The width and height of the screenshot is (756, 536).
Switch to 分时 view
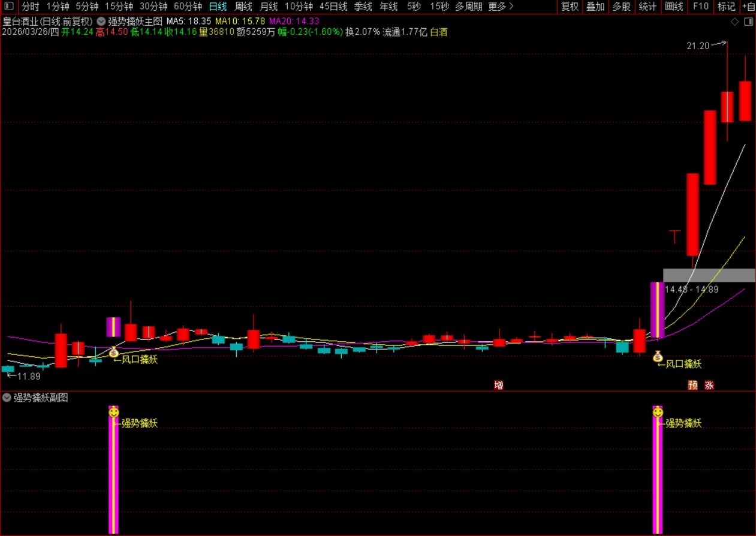tap(31, 7)
